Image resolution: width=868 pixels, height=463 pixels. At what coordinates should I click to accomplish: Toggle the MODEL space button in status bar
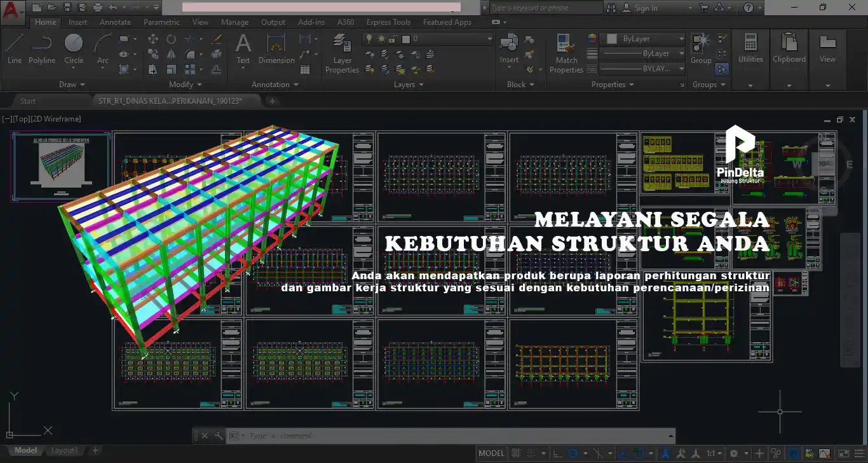tap(491, 453)
